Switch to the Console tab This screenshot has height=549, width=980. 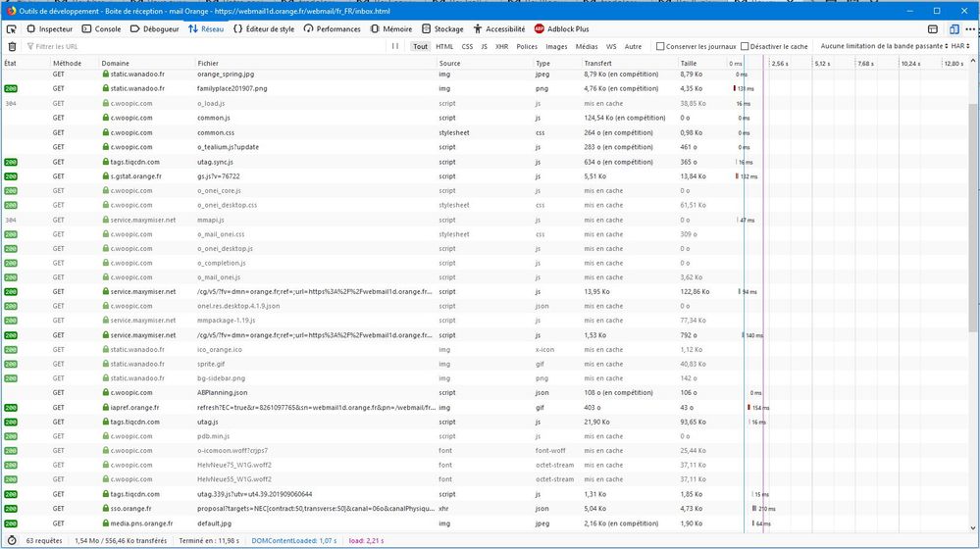101,29
